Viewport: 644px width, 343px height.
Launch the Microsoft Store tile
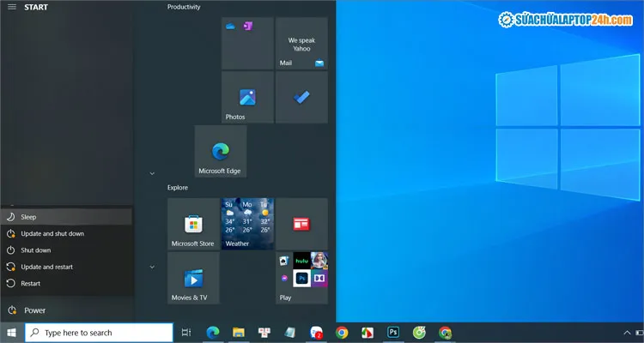point(192,224)
